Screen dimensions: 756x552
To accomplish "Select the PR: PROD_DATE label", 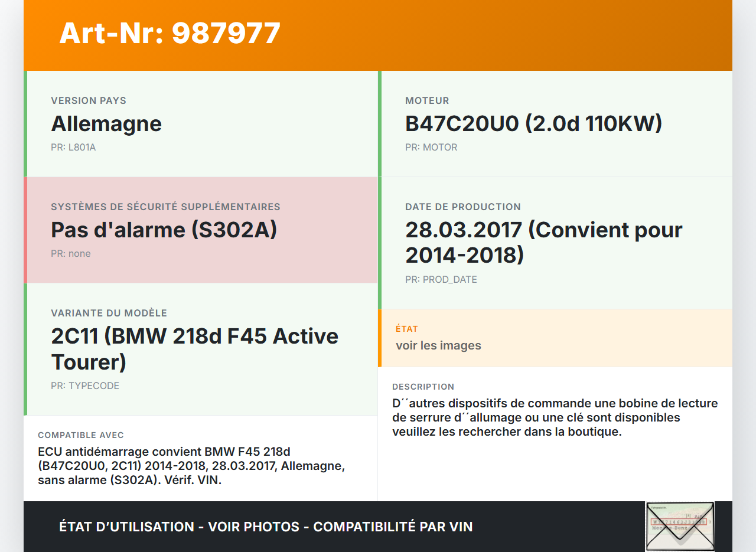I will (441, 279).
